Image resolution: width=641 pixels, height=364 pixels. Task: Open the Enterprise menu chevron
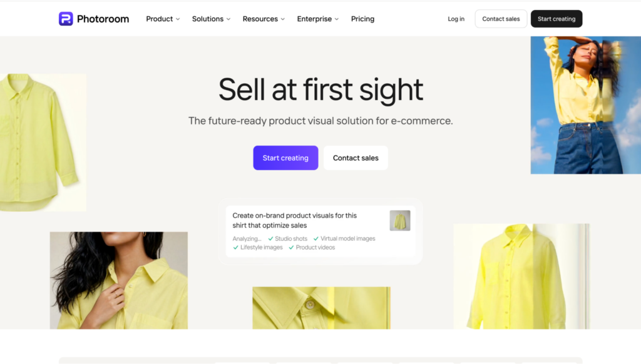(337, 19)
